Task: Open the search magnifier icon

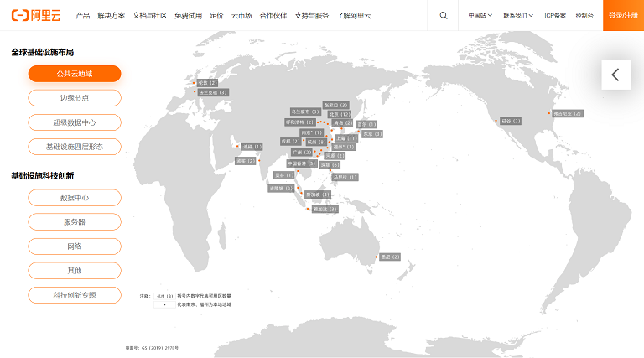Action: 443,16
